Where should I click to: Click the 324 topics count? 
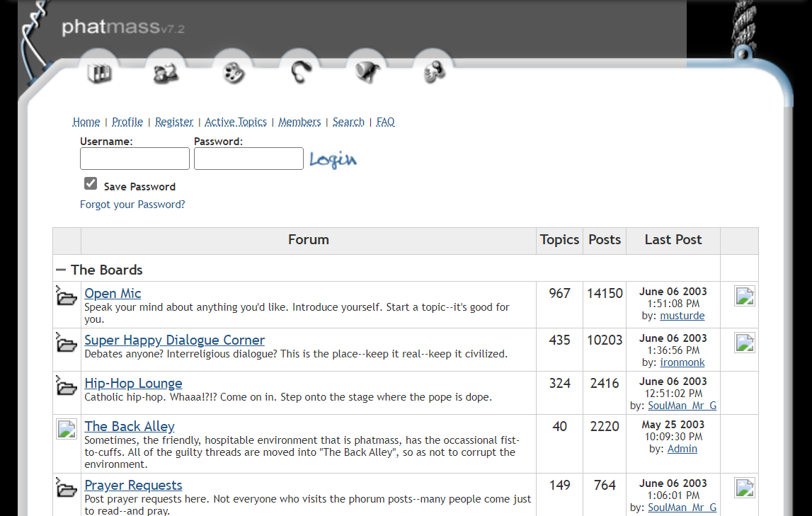point(559,384)
